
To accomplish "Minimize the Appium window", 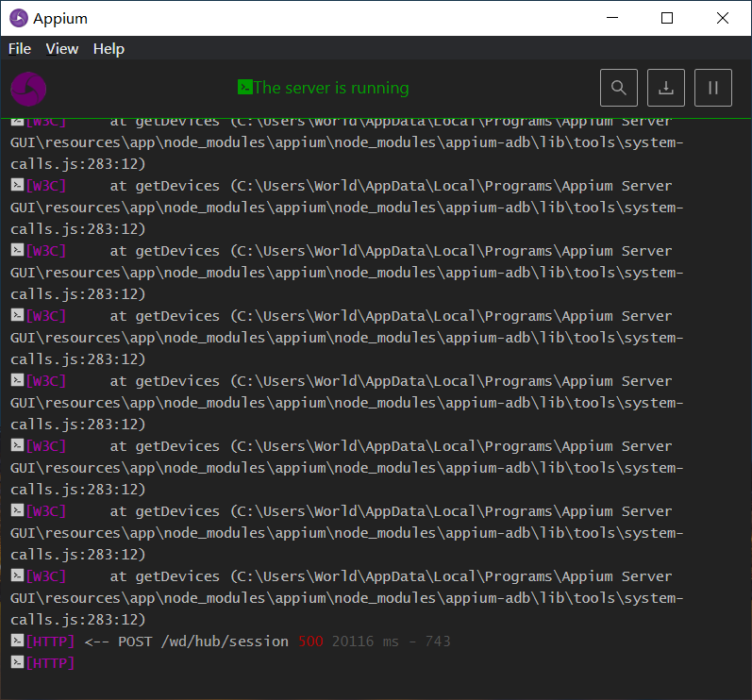I will [x=612, y=18].
